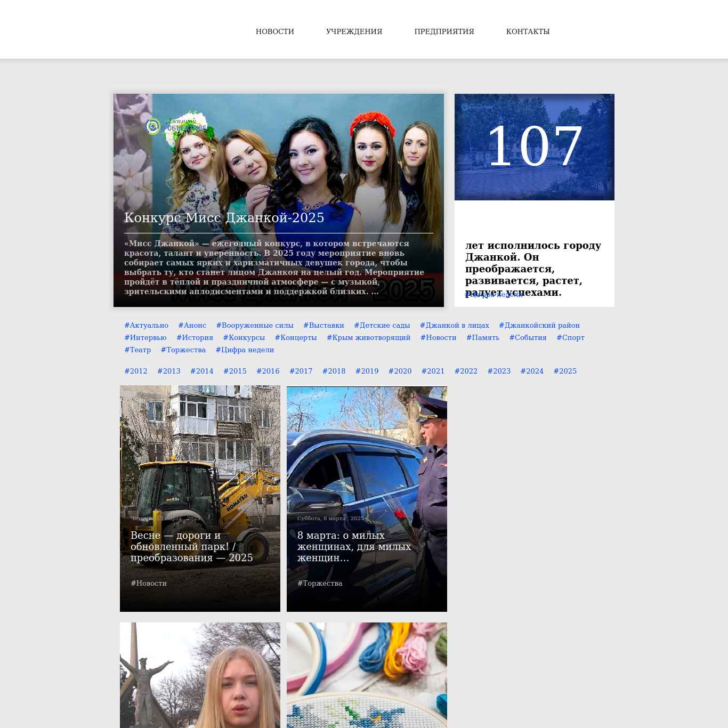
Task: Show posts from #2014
Action: 202,371
